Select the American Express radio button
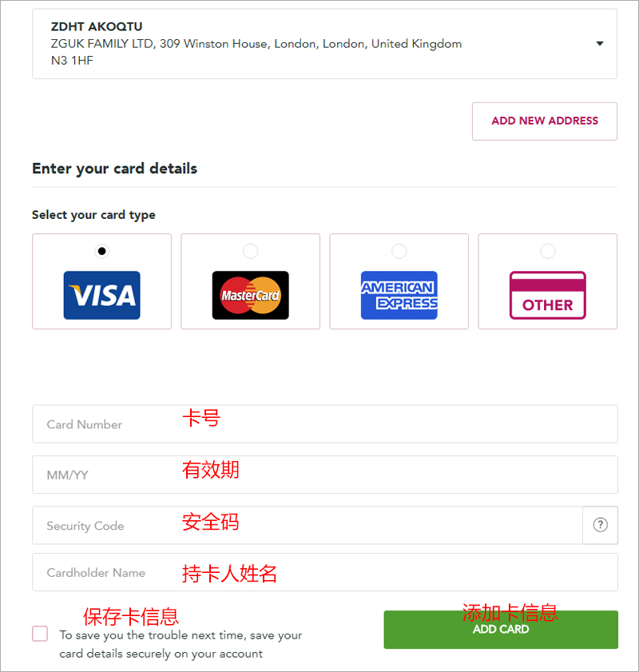The height and width of the screenshot is (672, 639). pos(399,251)
